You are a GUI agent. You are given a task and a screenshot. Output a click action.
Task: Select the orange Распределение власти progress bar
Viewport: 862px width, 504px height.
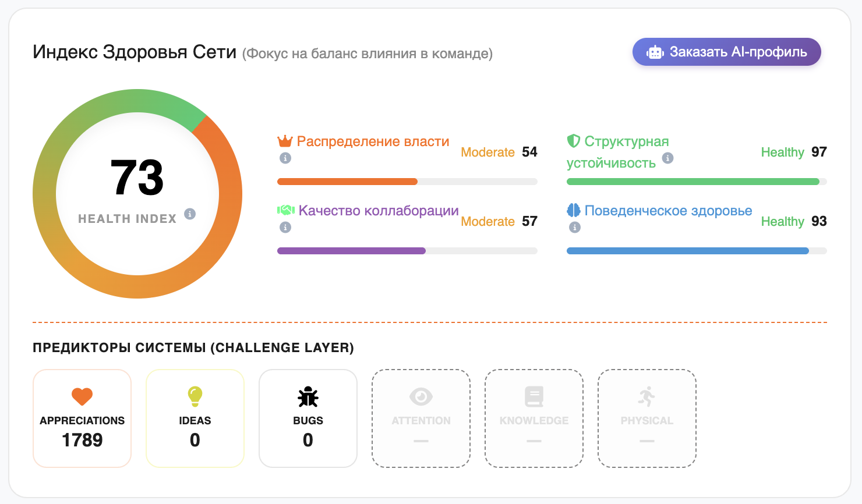click(407, 182)
